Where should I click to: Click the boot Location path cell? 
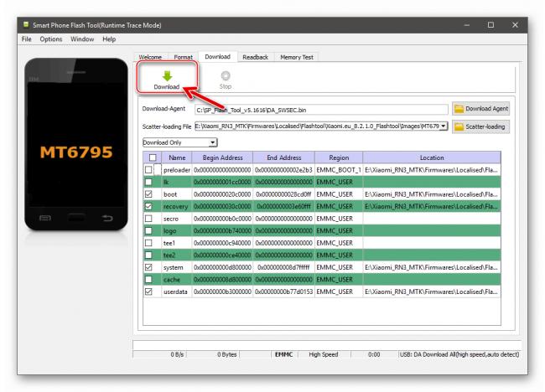432,194
